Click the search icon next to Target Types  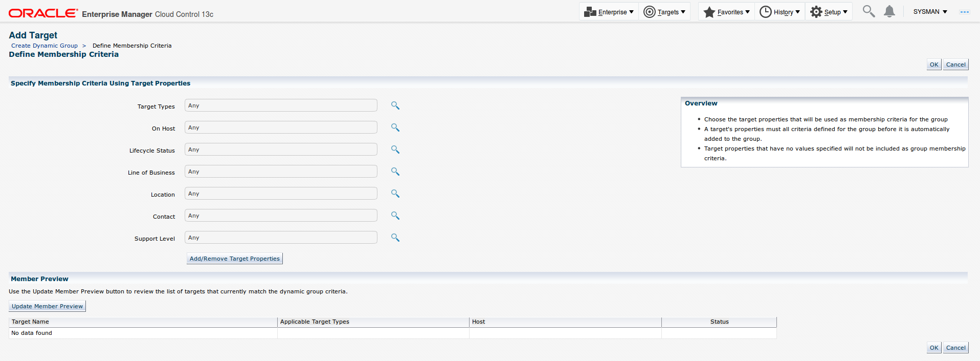point(395,105)
